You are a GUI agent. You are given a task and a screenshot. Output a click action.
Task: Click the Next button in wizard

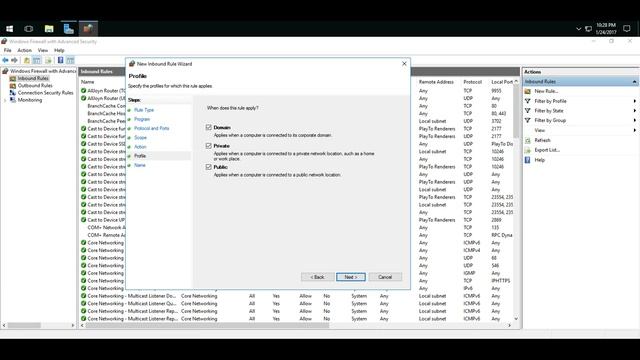(x=351, y=277)
